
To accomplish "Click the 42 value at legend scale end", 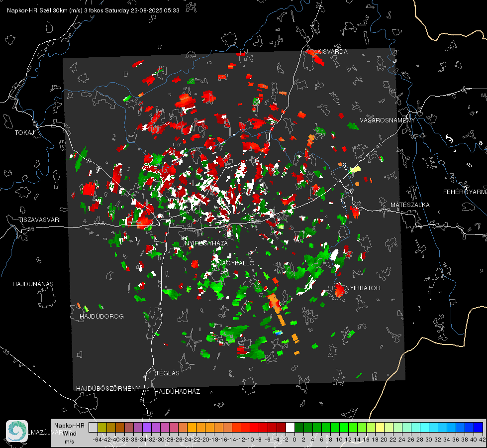I will [483, 440].
